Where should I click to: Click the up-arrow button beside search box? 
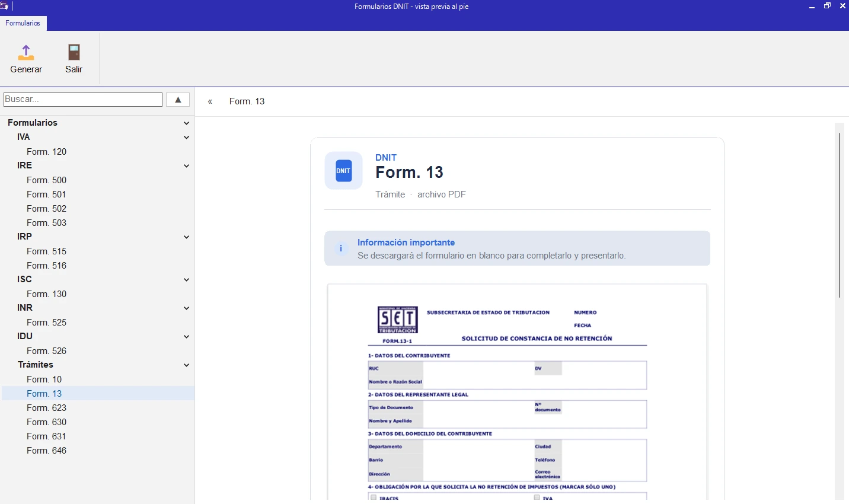(x=178, y=100)
